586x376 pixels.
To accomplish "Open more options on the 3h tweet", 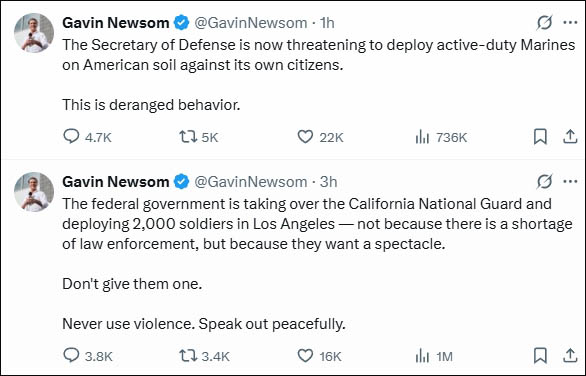I will pos(570,182).
